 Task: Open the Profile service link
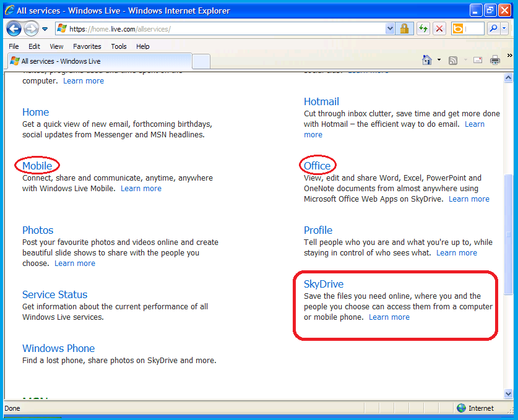318,230
